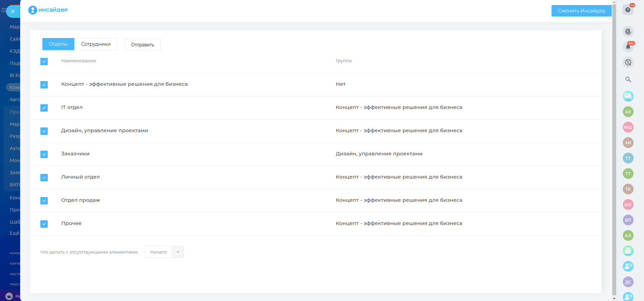Uncheck the select-all header checkbox

pyautogui.click(x=44, y=61)
